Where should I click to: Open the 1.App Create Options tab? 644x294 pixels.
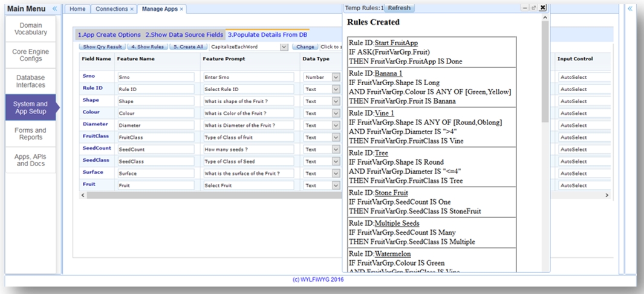109,34
